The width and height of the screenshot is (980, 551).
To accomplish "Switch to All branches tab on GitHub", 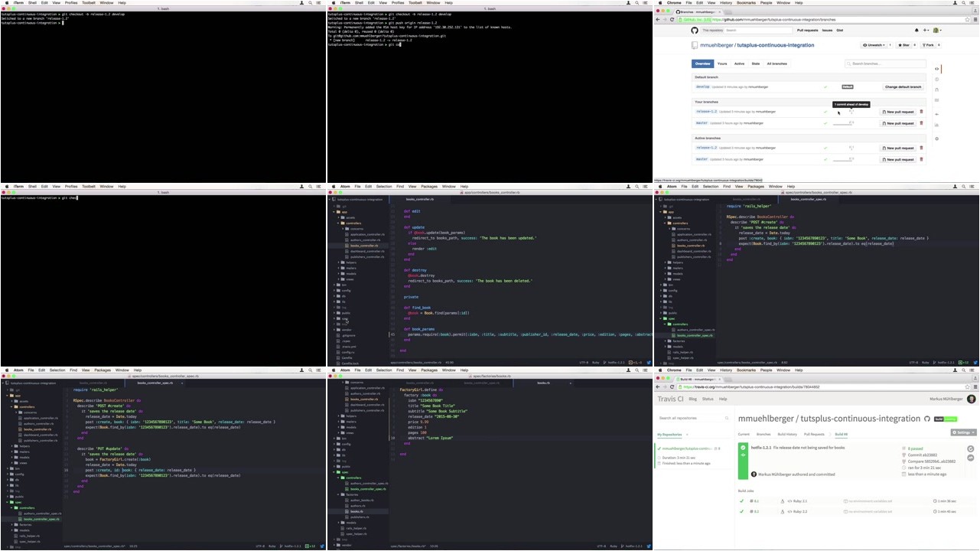I will tap(777, 64).
